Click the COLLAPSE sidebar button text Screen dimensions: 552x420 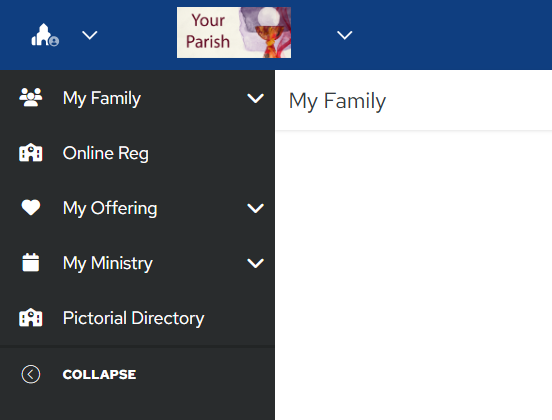click(x=99, y=375)
